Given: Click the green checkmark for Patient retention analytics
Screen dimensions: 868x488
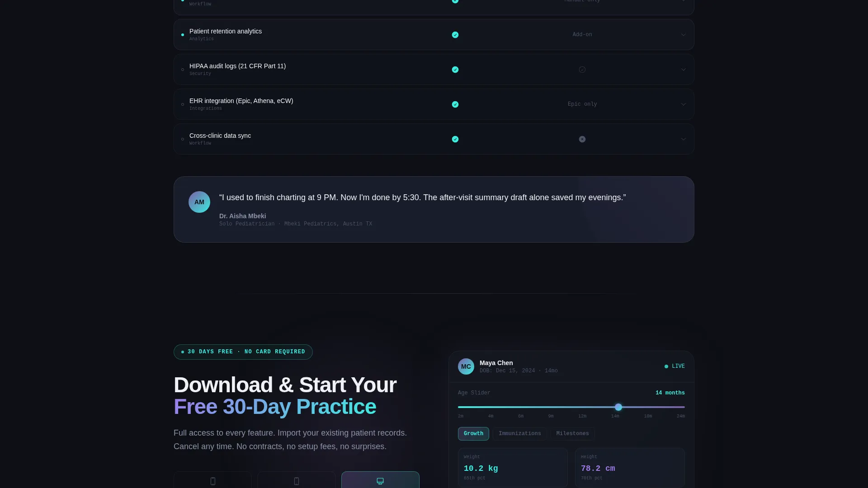Looking at the screenshot, I should click(455, 35).
